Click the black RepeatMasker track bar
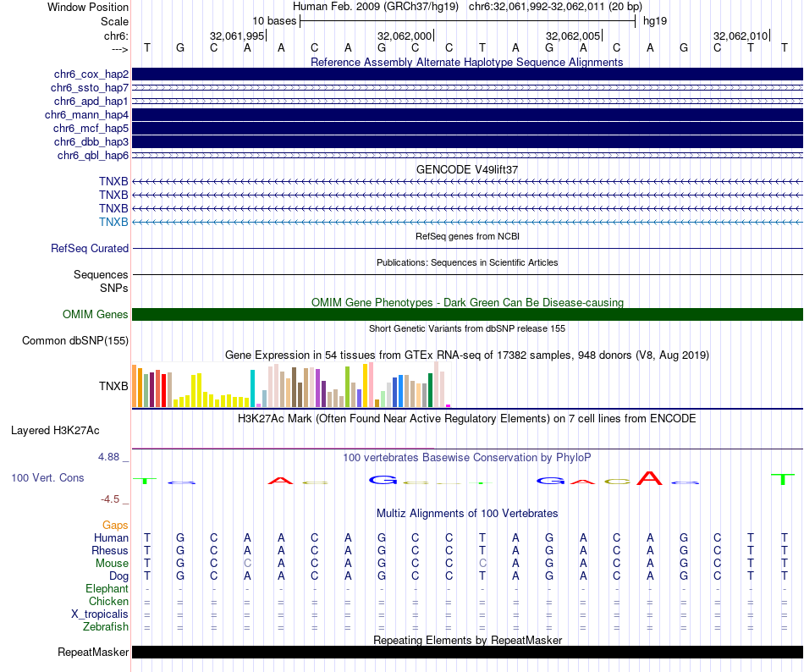 (x=467, y=652)
